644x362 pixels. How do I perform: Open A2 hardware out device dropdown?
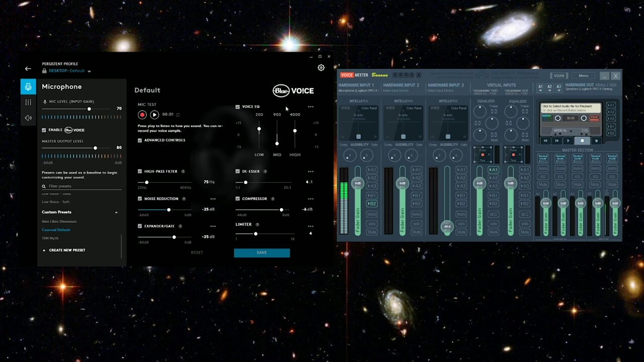(549, 87)
